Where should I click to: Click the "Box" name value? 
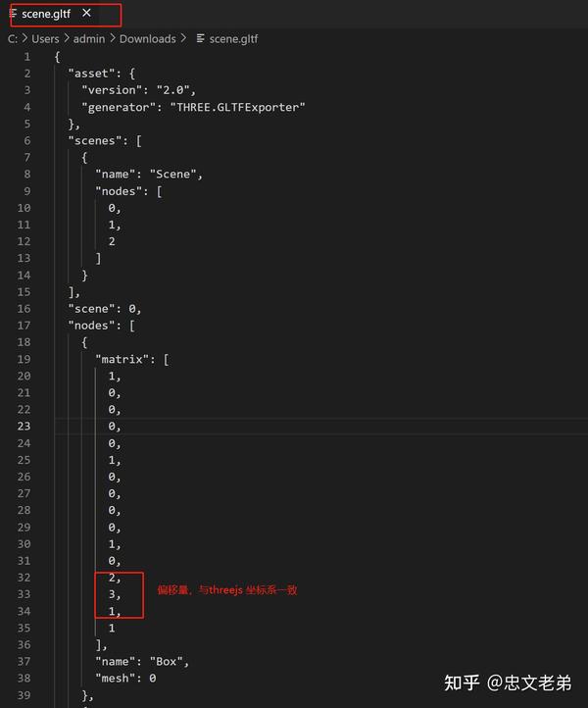pos(166,662)
